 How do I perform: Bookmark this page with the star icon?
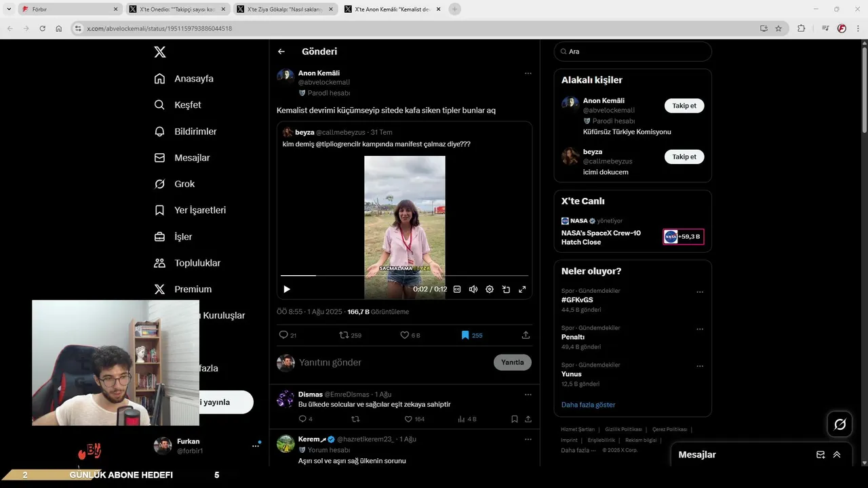[x=778, y=28]
